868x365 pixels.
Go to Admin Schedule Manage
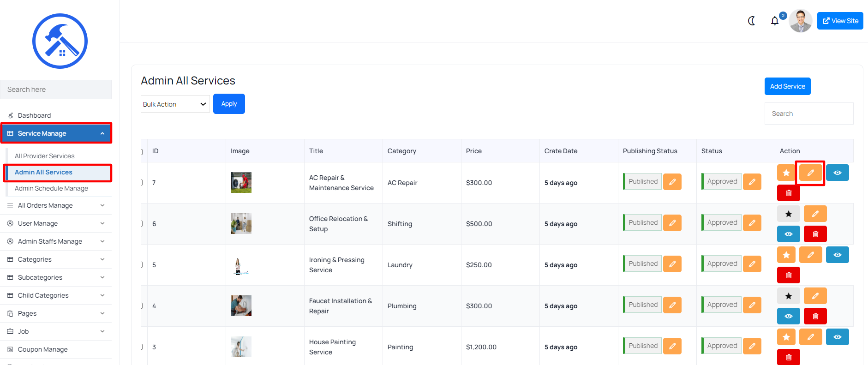coord(51,188)
